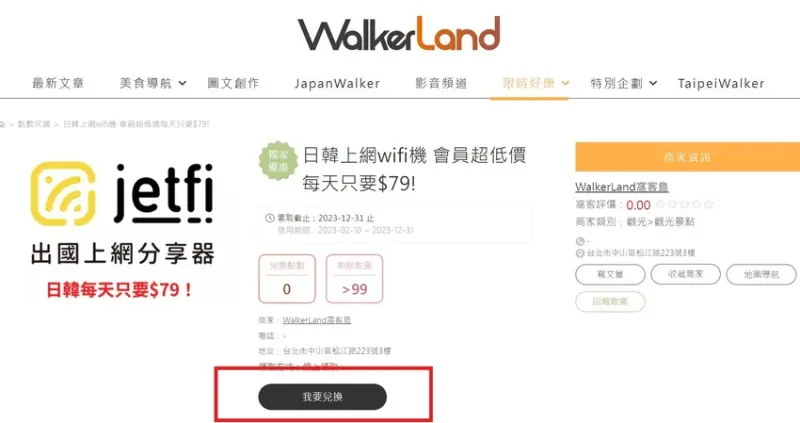The width and height of the screenshot is (800, 423).
Task: Click the clock icon beside 索取截止
Action: point(270,218)
